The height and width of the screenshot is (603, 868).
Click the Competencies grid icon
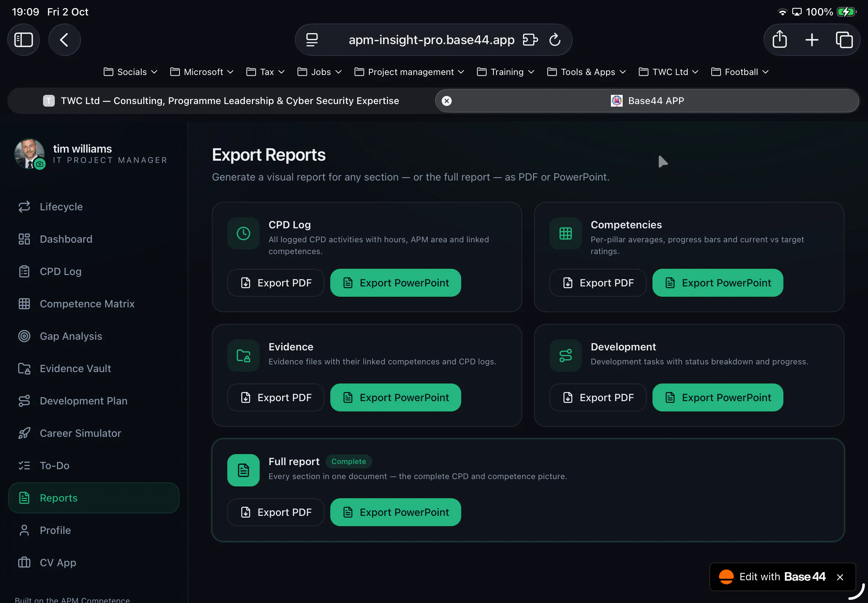(565, 233)
